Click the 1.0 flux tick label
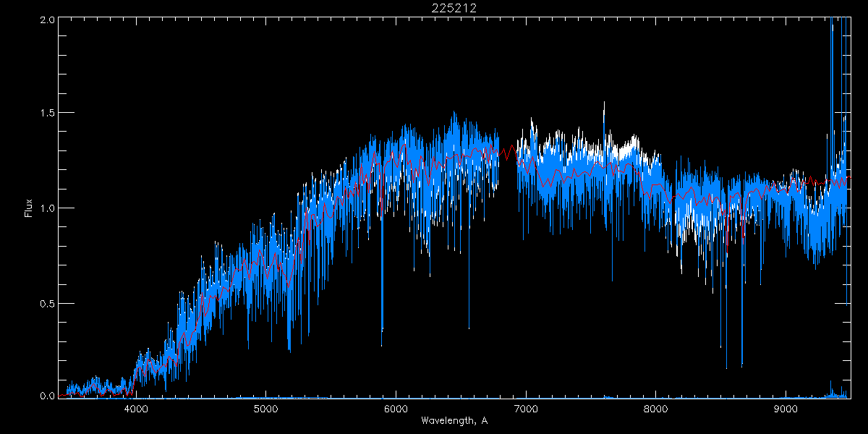The width and height of the screenshot is (868, 434). point(46,208)
